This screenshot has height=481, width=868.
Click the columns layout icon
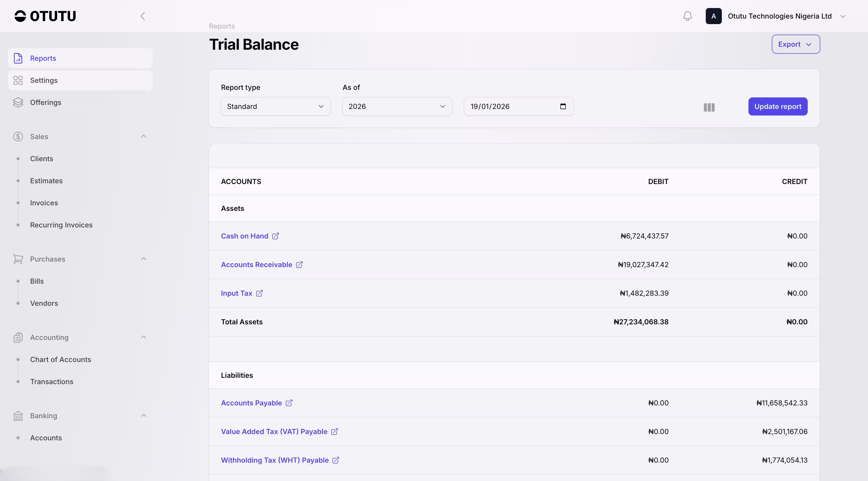[x=709, y=107]
